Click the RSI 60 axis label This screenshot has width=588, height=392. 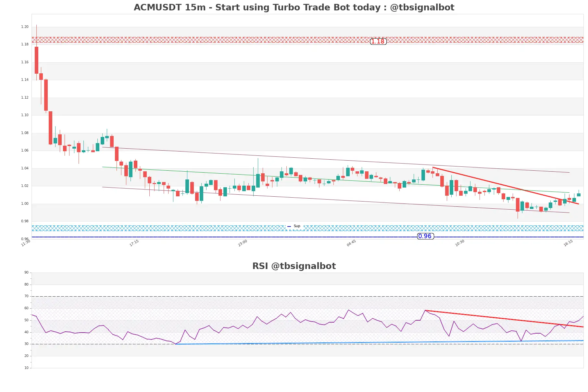26,308
